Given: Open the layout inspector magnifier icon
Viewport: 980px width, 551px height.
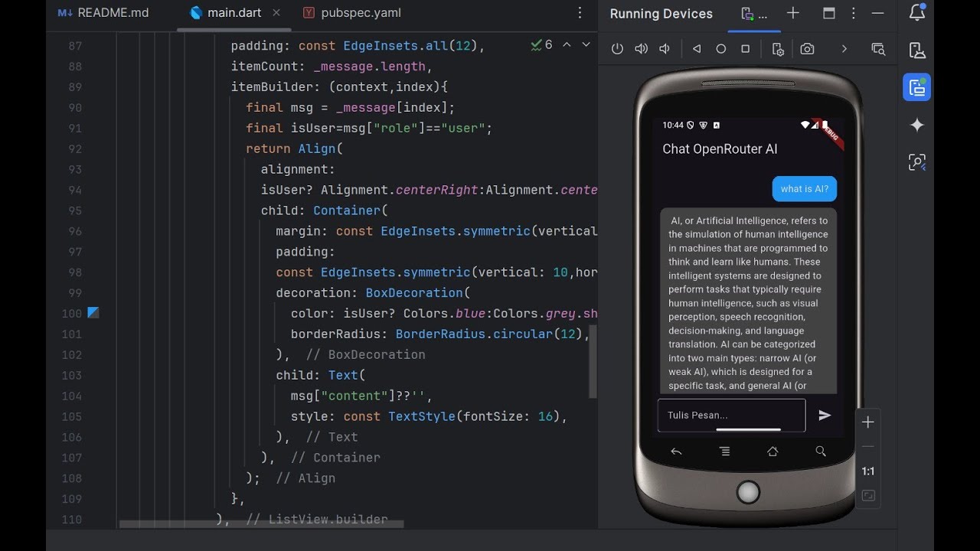Looking at the screenshot, I should point(878,49).
